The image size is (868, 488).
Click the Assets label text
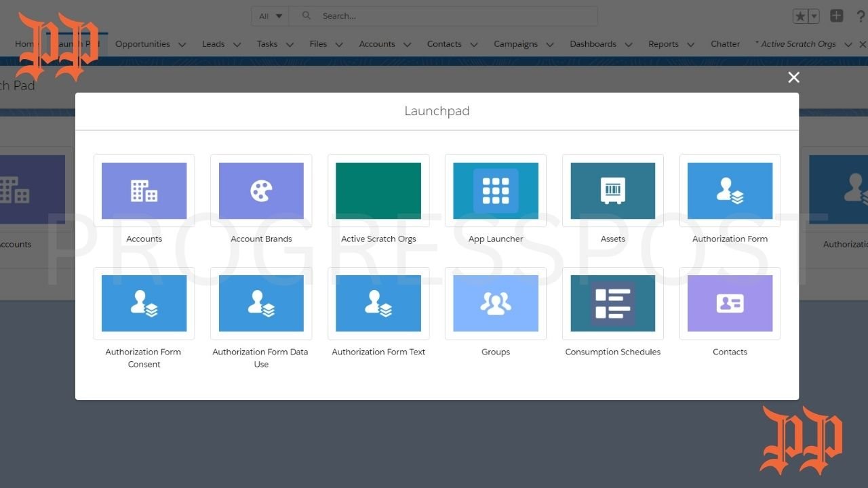613,239
